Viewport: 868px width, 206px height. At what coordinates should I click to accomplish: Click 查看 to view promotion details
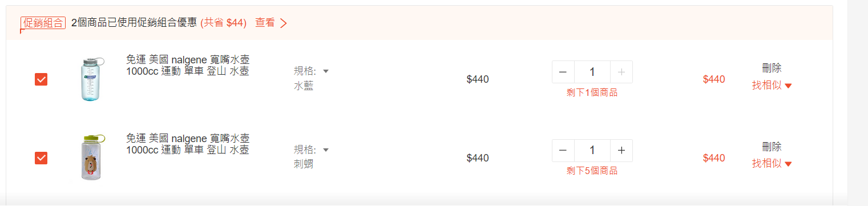click(x=265, y=23)
